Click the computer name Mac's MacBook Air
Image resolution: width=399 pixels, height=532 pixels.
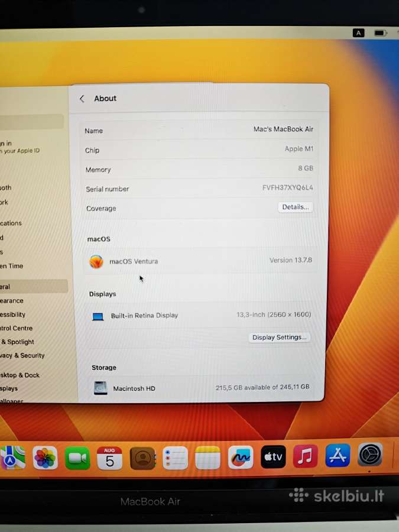pyautogui.click(x=283, y=129)
